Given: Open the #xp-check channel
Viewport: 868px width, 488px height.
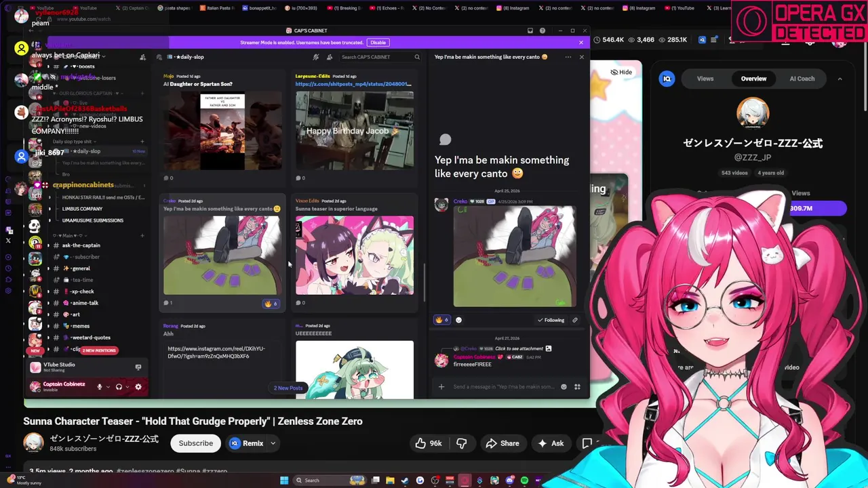Looking at the screenshot, I should (82, 291).
